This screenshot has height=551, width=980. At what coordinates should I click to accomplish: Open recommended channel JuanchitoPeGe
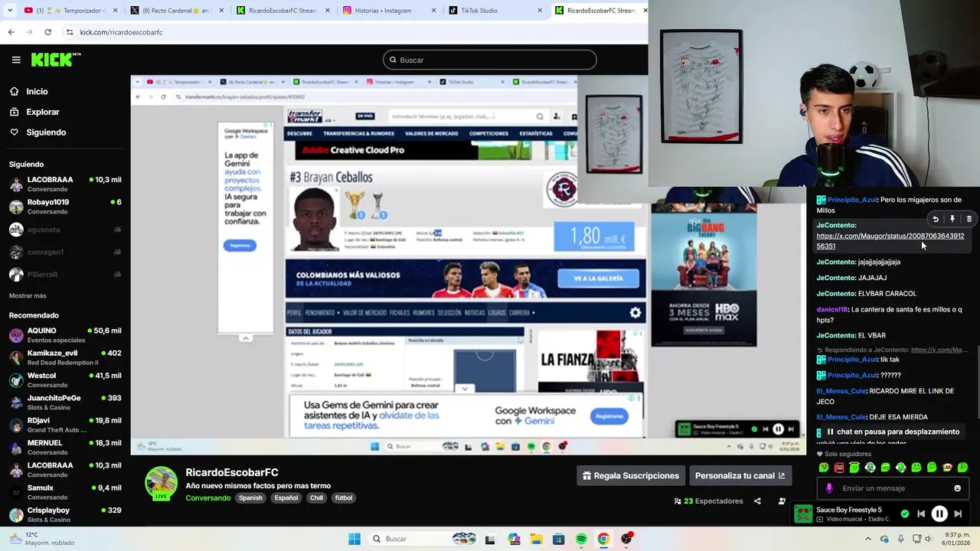click(x=65, y=403)
